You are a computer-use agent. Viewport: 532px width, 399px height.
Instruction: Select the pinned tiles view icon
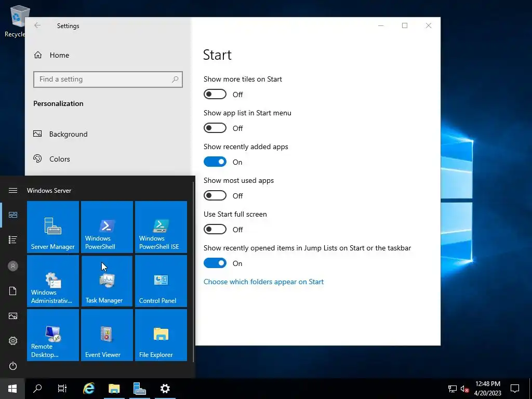(13, 215)
